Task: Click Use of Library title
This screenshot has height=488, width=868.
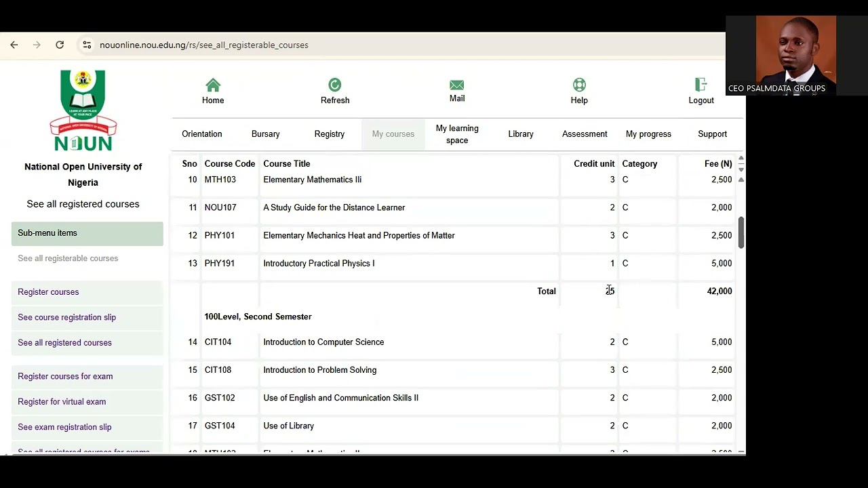Action: (289, 426)
